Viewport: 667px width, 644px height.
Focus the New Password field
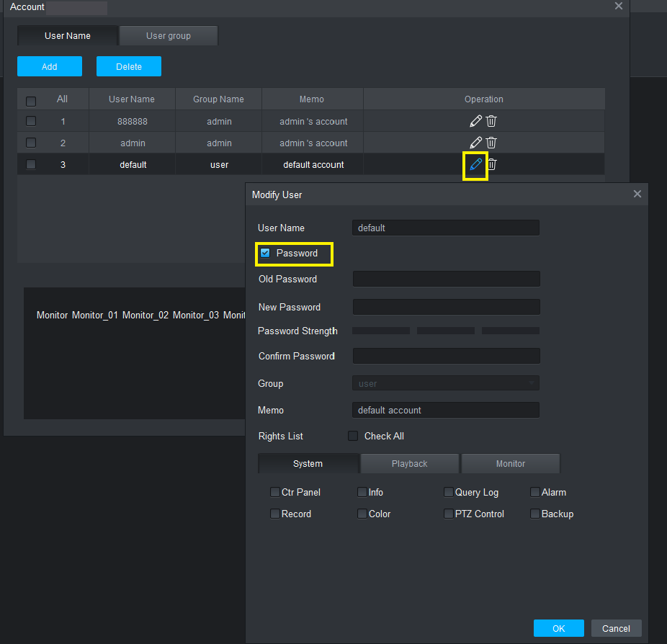(446, 307)
